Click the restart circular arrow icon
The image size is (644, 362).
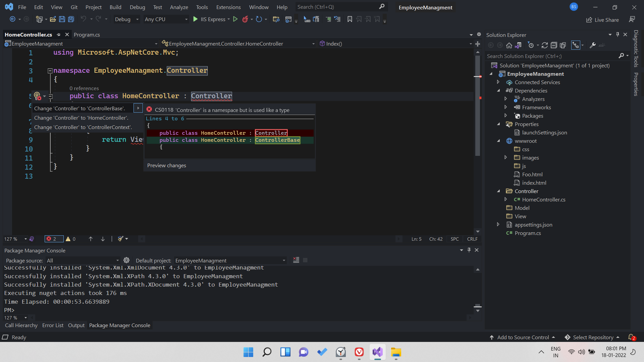pos(259,19)
